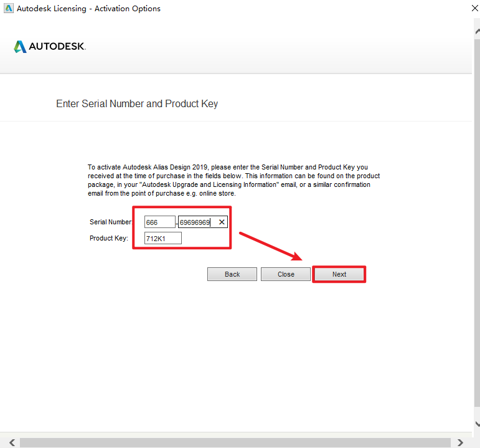Click the 'Enter Serial Number and Product Key' heading

(x=137, y=104)
